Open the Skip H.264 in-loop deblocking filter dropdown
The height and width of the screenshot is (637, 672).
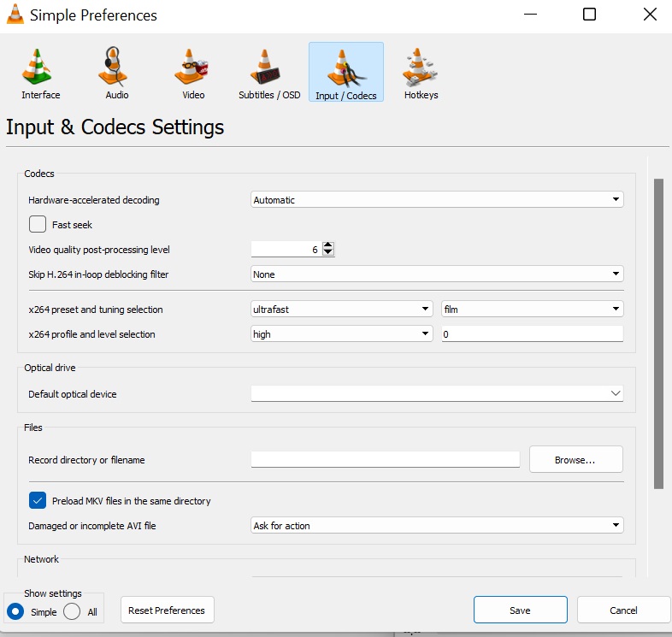pyautogui.click(x=437, y=274)
